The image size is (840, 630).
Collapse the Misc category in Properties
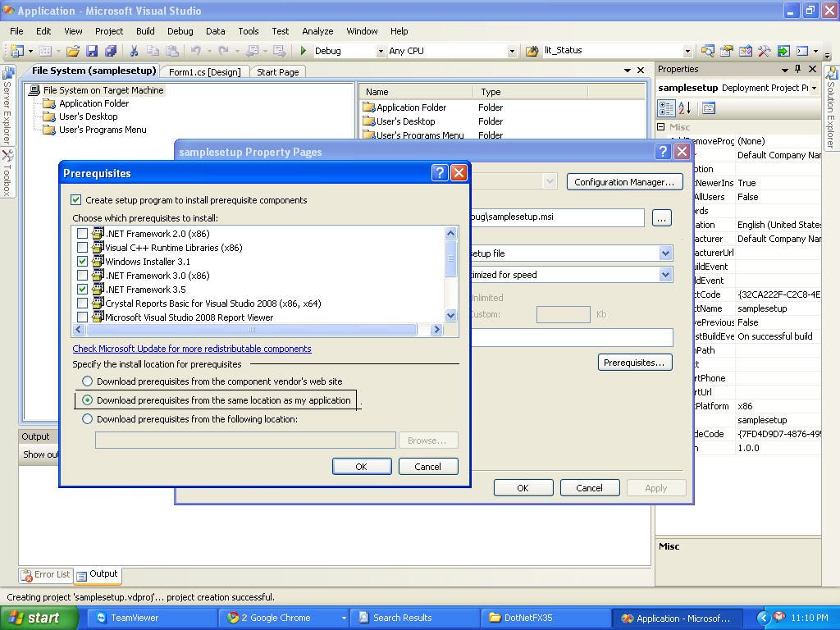pos(661,127)
